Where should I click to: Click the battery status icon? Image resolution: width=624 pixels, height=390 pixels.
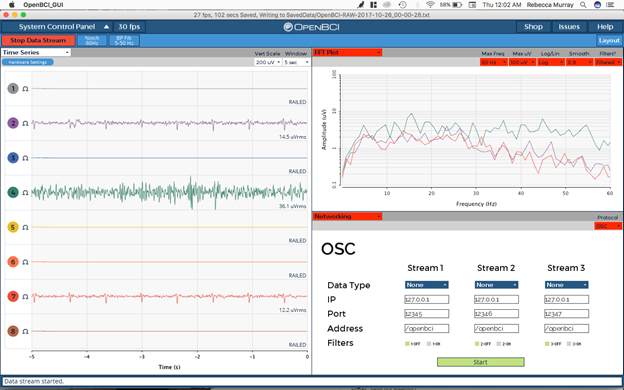[x=457, y=5]
